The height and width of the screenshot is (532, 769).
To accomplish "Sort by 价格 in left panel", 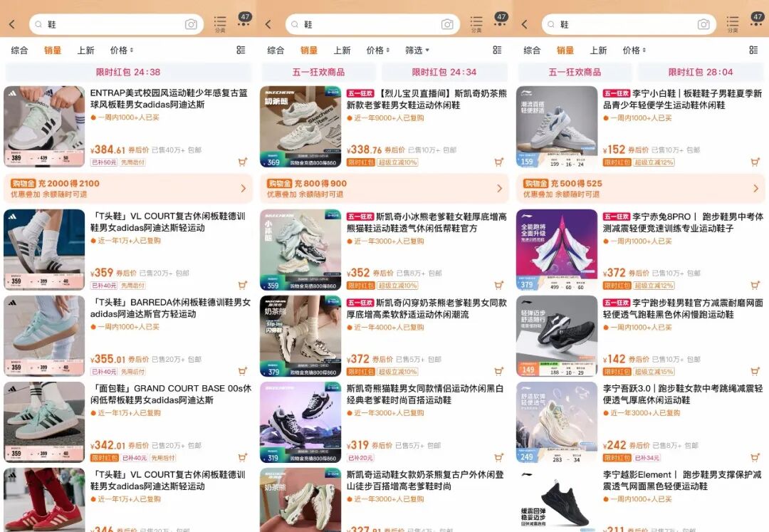I will [122, 50].
